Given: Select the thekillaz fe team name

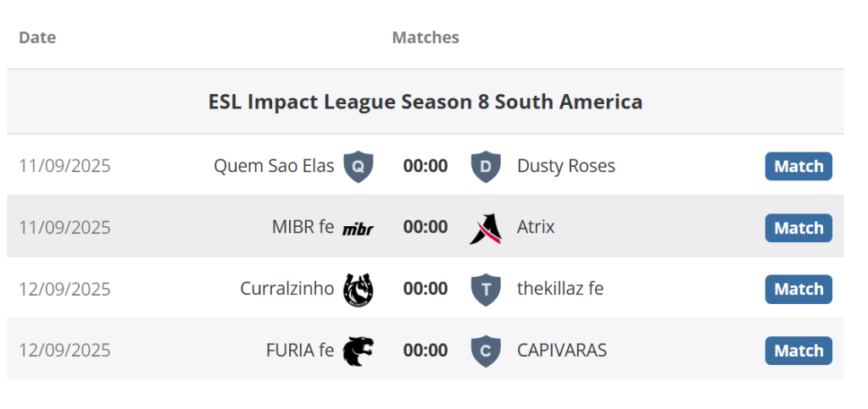Looking at the screenshot, I should pyautogui.click(x=560, y=289).
